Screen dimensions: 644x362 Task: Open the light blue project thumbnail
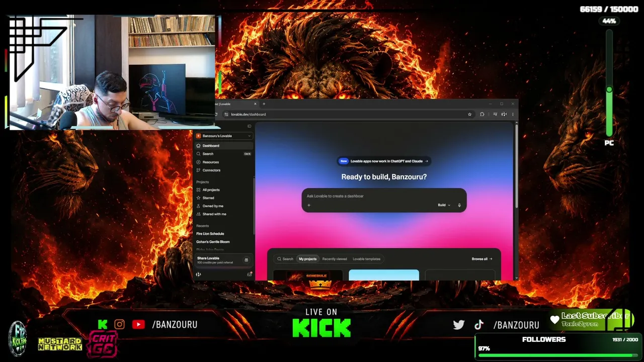click(x=384, y=275)
